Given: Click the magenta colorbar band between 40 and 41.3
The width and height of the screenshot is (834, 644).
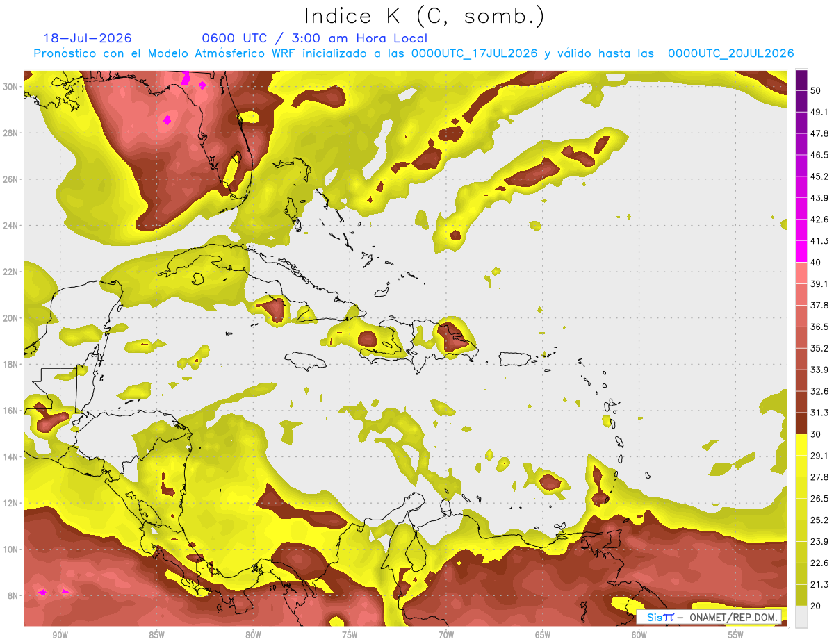Looking at the screenshot, I should pos(802,251).
